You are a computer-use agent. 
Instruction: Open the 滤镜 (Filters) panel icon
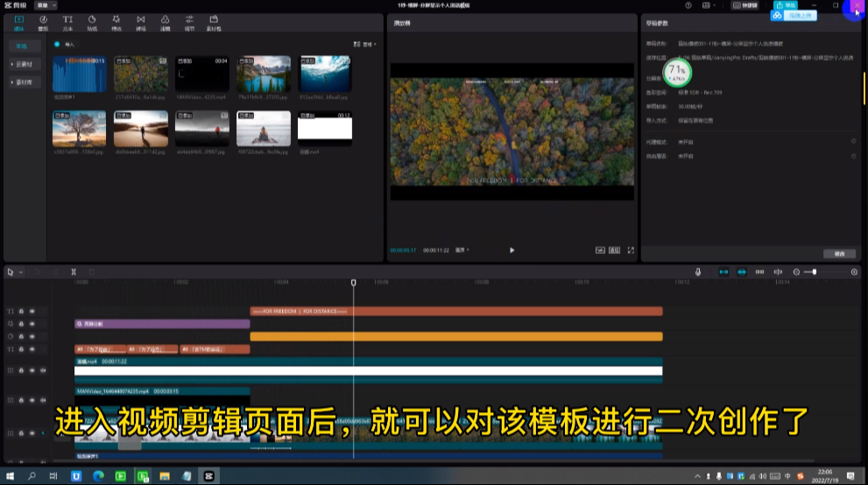coord(166,21)
